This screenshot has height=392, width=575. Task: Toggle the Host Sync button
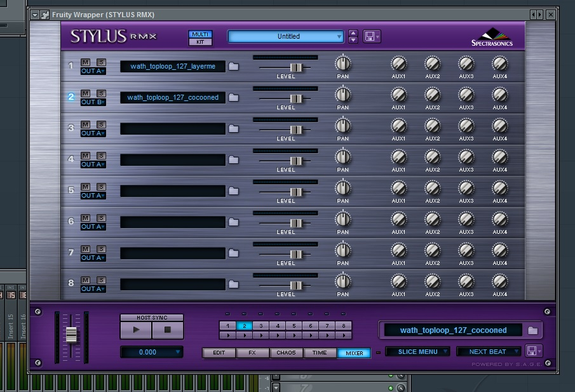click(151, 318)
